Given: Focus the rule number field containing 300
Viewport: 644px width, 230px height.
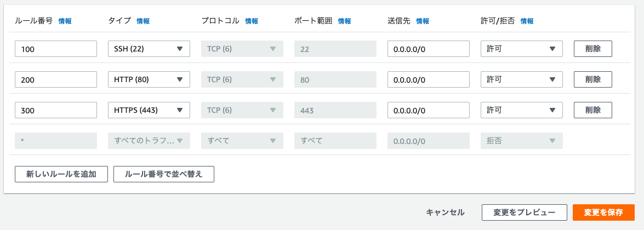Looking at the screenshot, I should click(56, 110).
